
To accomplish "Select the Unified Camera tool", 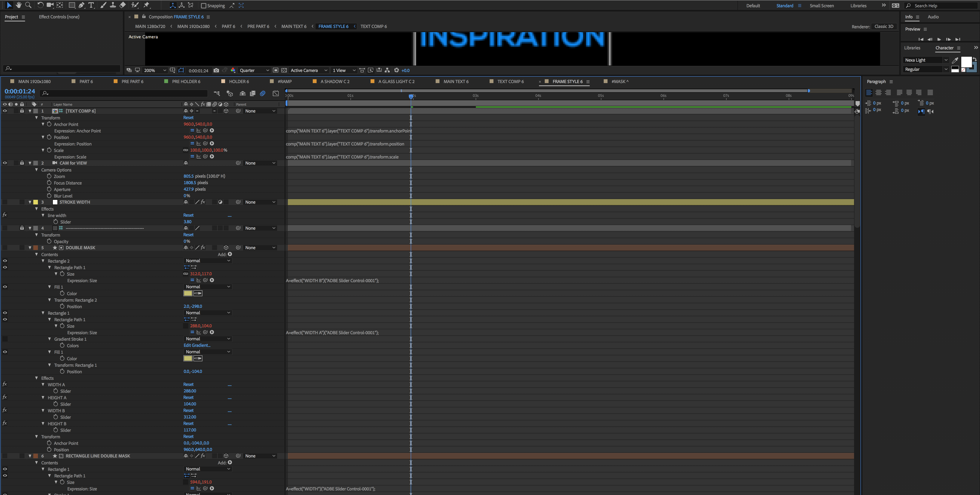I will (50, 5).
